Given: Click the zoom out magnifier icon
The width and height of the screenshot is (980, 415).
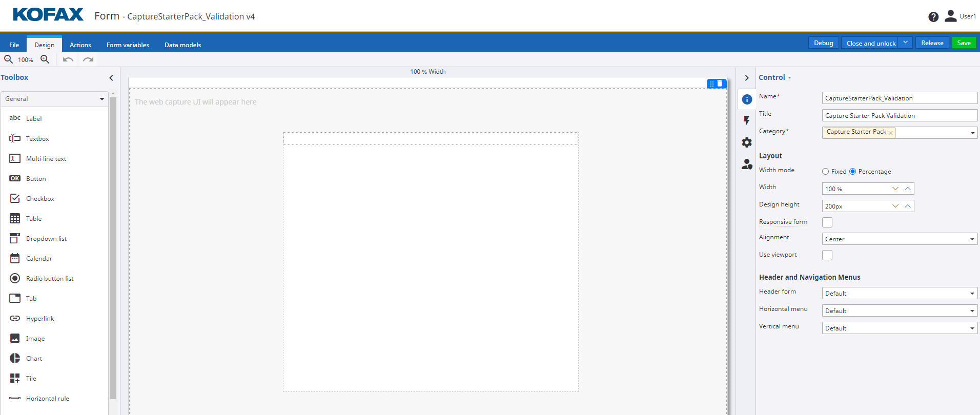Looking at the screenshot, I should [x=9, y=59].
